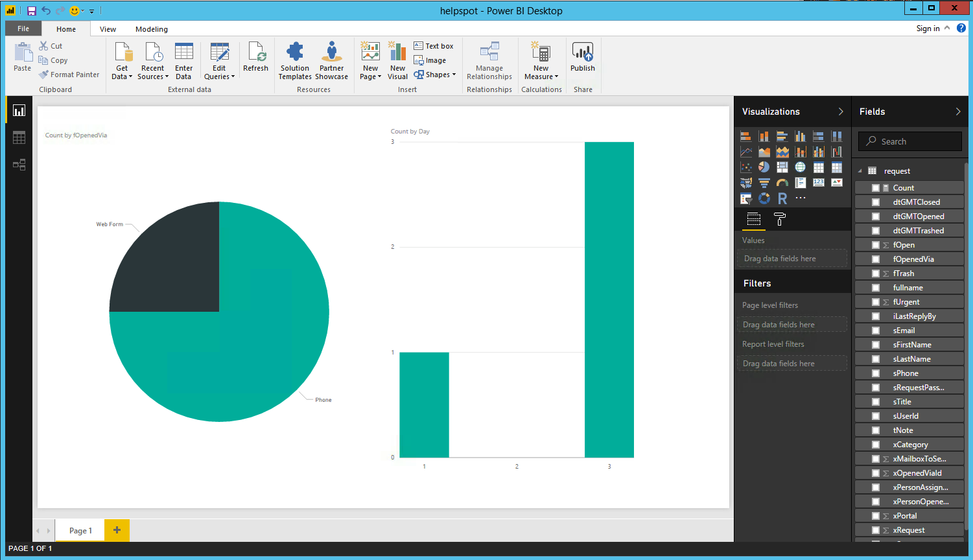Tick the fOpen field checkbox
Image resolution: width=973 pixels, height=560 pixels.
click(x=876, y=245)
